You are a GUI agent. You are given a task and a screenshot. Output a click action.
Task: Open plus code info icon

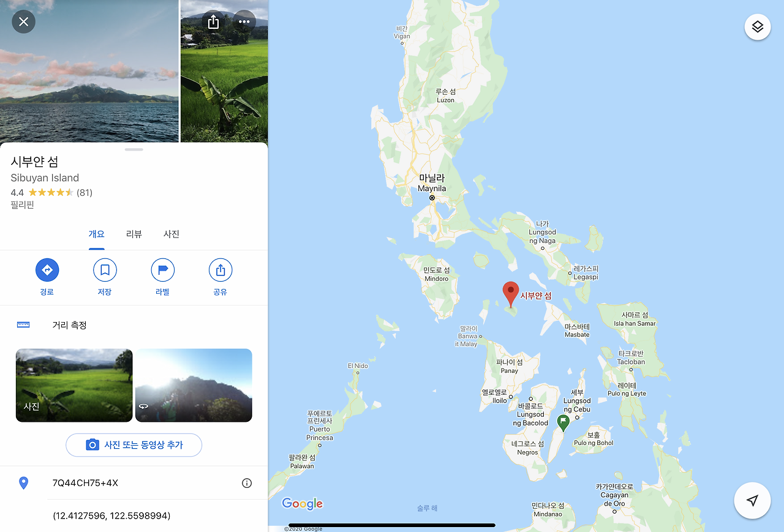pyautogui.click(x=247, y=483)
